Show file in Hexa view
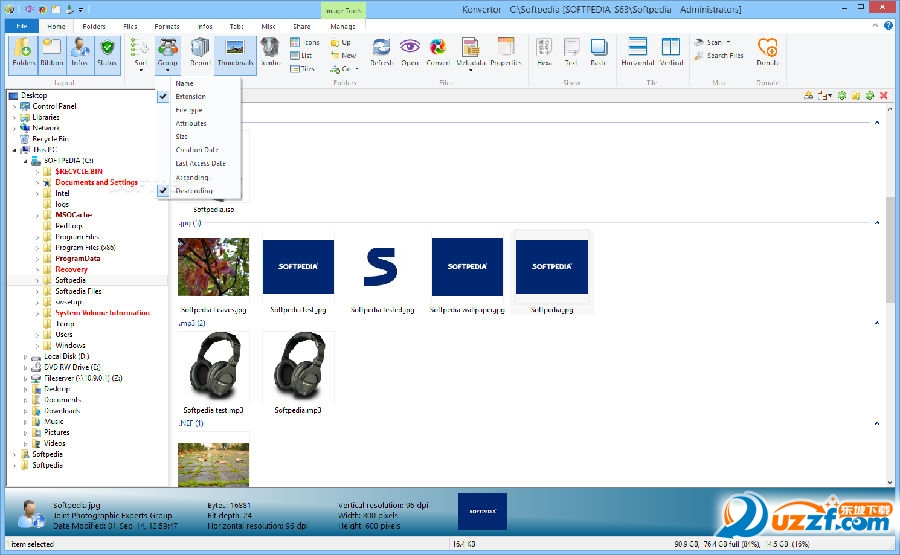This screenshot has height=555, width=900. [544, 53]
